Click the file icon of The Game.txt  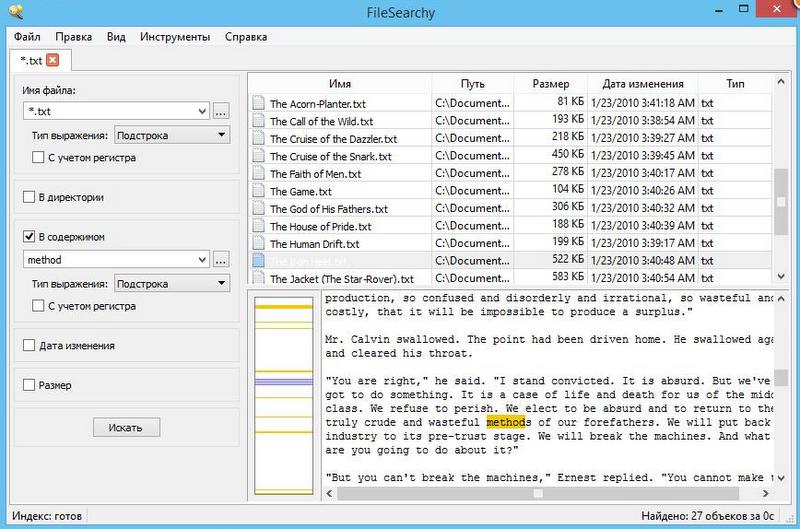259,191
